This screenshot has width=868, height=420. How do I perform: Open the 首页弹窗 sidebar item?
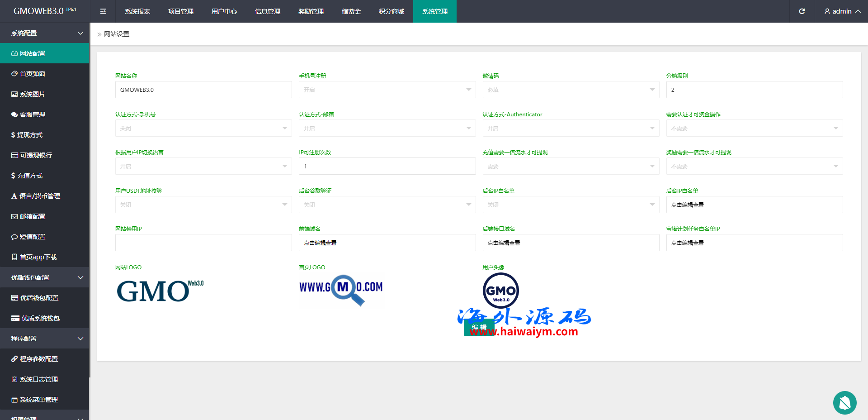33,74
